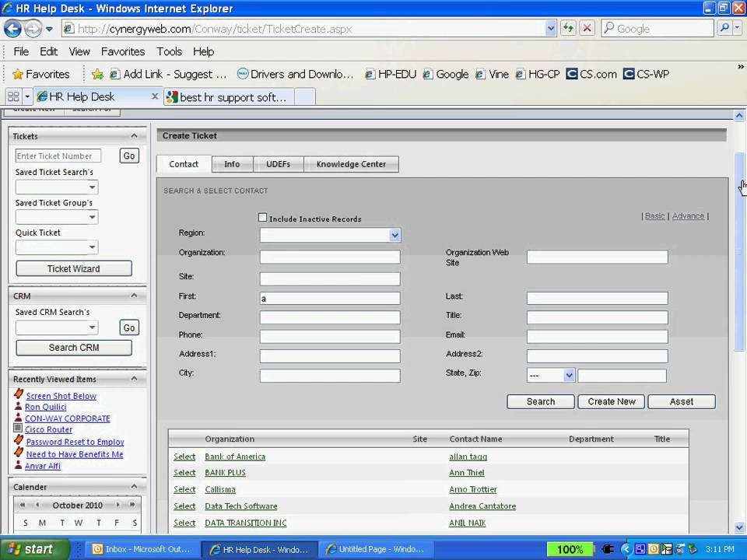The width and height of the screenshot is (747, 560).
Task: Click the Ticket Wizard button
Action: tap(74, 268)
